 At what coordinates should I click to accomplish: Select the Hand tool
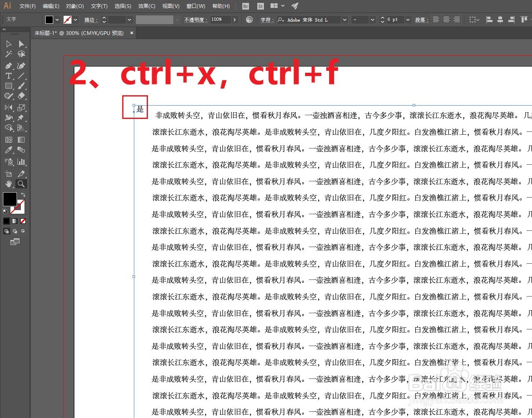[8, 183]
